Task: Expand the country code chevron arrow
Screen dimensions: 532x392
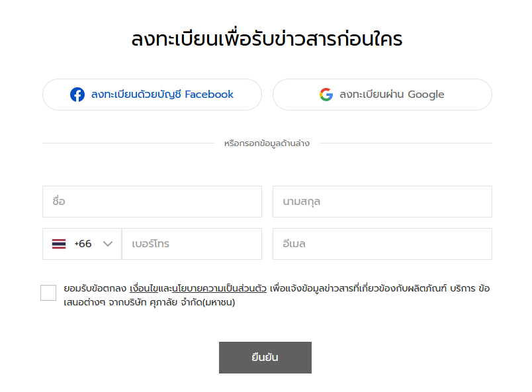Action: (x=108, y=244)
